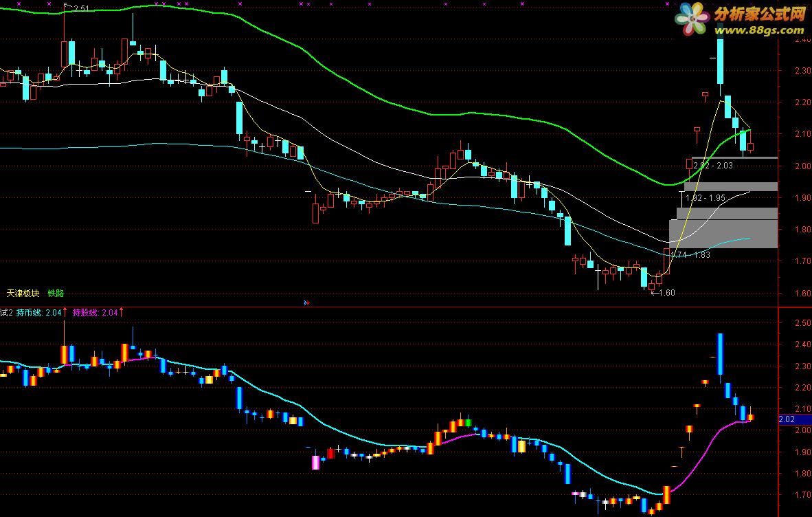Open the 铁路 sector label

pyautogui.click(x=56, y=293)
